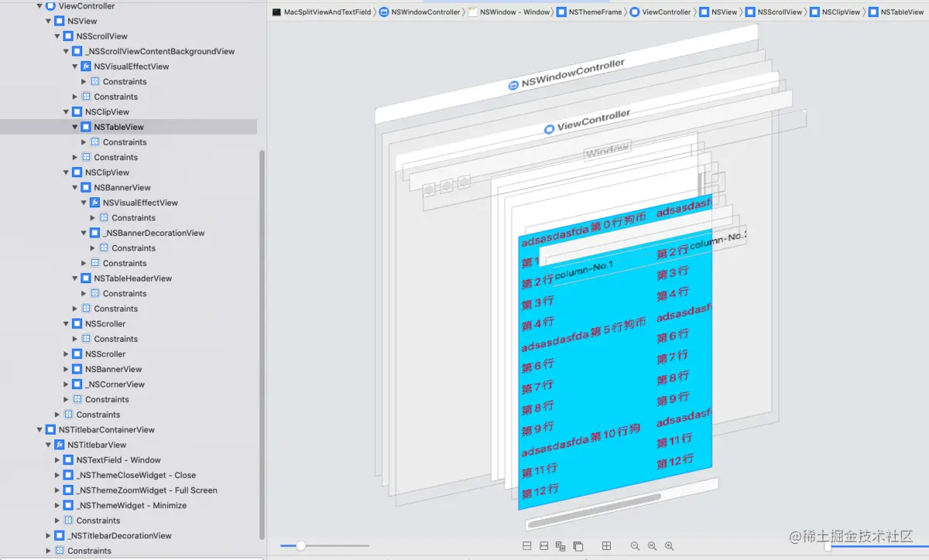The image size is (929, 560).
Task: Click the column-No.1 header in canvas
Action: point(584,271)
